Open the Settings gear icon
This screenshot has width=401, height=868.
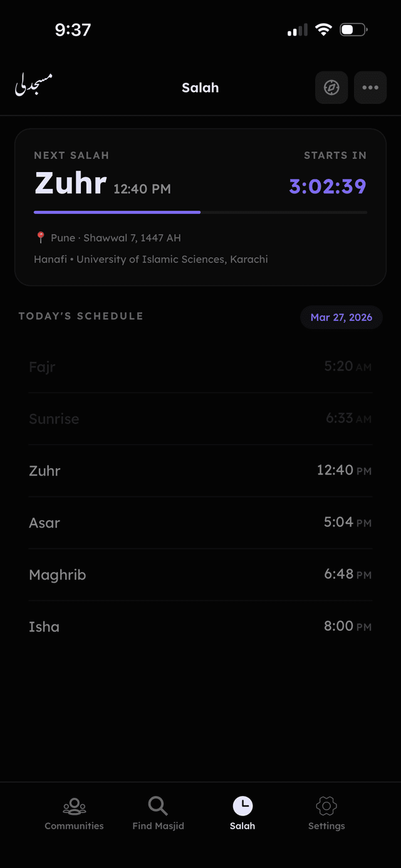click(326, 807)
